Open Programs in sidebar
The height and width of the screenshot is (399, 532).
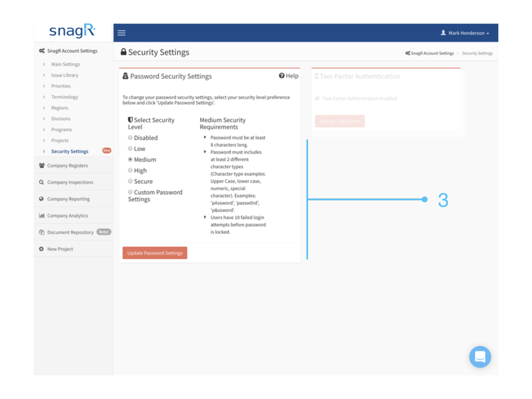pos(61,129)
